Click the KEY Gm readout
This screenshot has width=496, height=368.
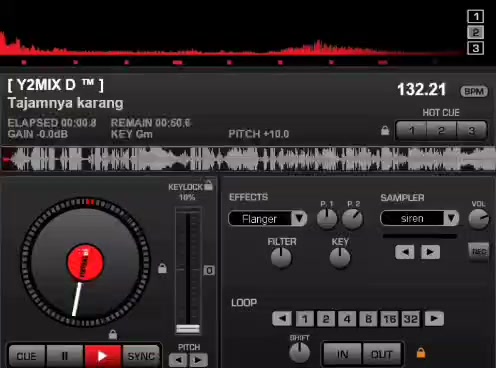(x=132, y=134)
